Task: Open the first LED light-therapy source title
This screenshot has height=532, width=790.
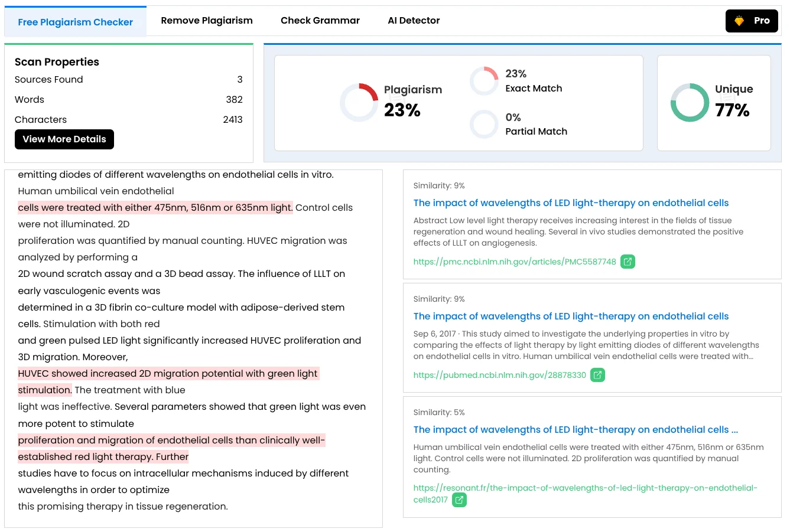Action: [x=571, y=203]
